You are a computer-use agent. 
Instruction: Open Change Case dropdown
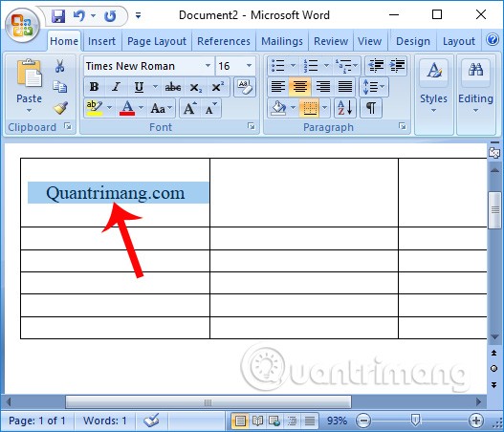click(x=161, y=109)
